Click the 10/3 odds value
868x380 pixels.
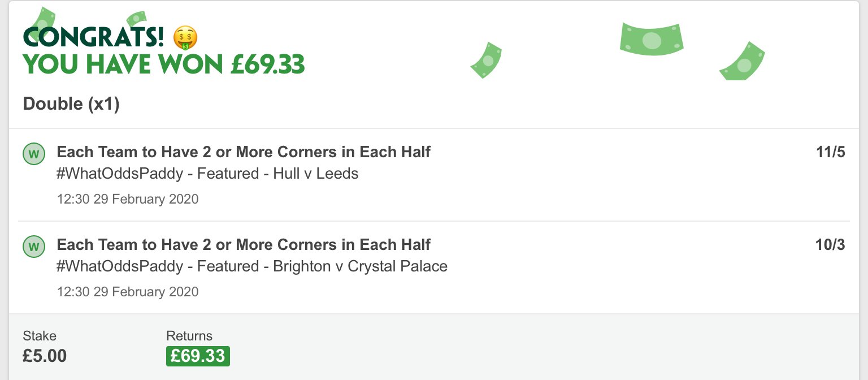click(830, 245)
